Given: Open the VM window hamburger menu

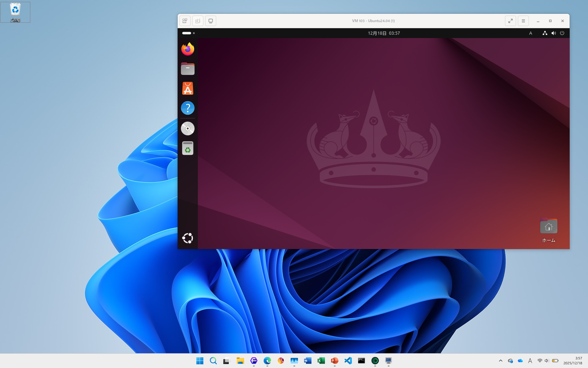Looking at the screenshot, I should [523, 21].
